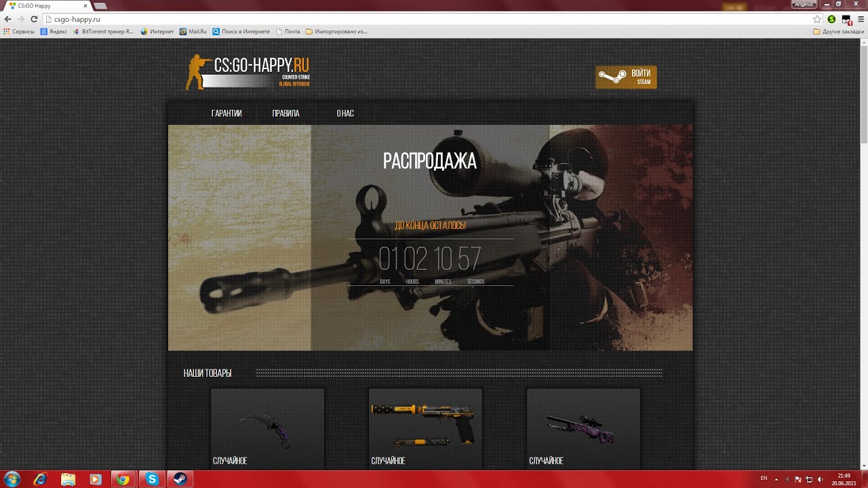
Task: Open the О нас menu item
Action: [345, 113]
